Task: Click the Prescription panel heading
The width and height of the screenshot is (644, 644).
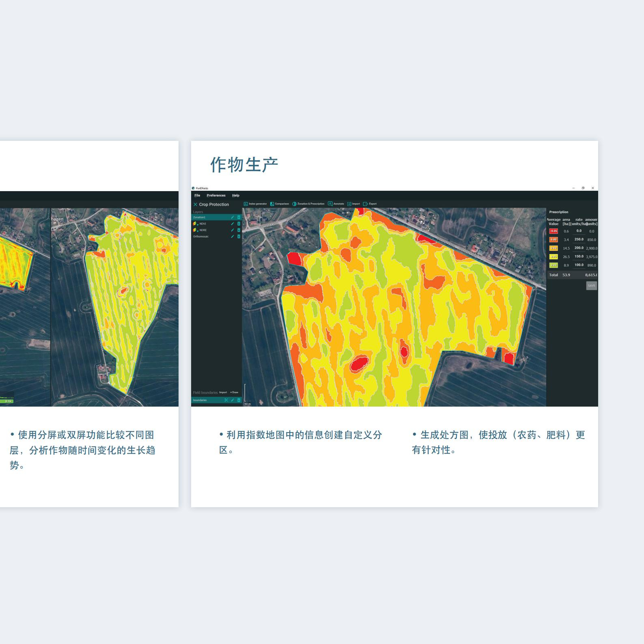Action: [x=559, y=212]
